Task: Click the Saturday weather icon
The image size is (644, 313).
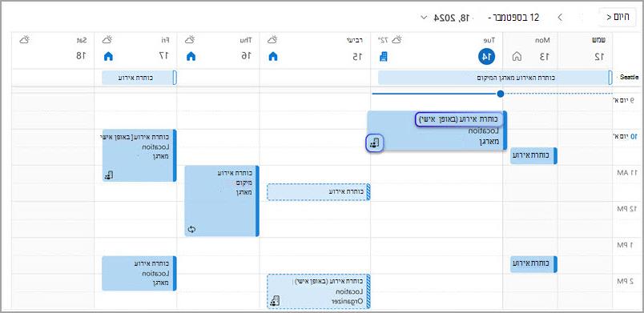Action: tap(25, 40)
